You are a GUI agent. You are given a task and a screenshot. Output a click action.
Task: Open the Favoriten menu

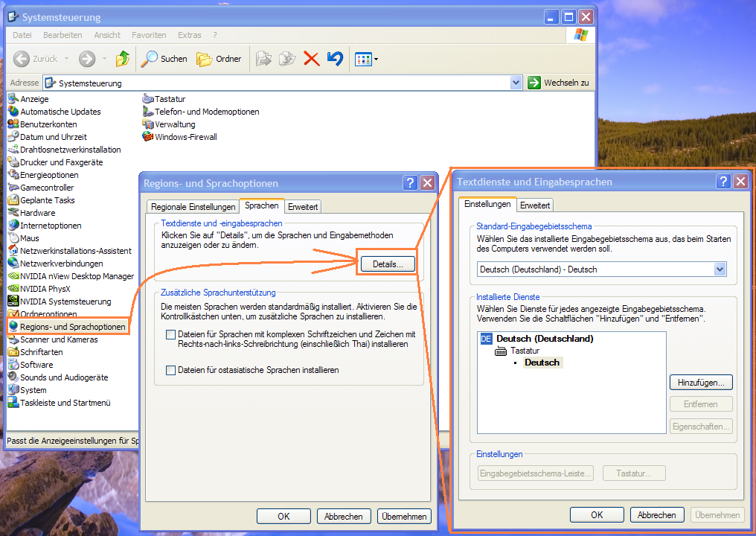149,35
